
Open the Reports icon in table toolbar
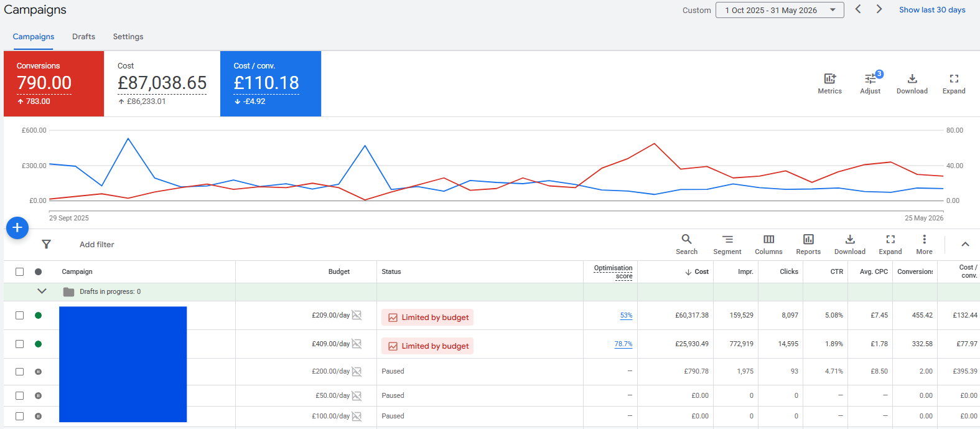(808, 239)
